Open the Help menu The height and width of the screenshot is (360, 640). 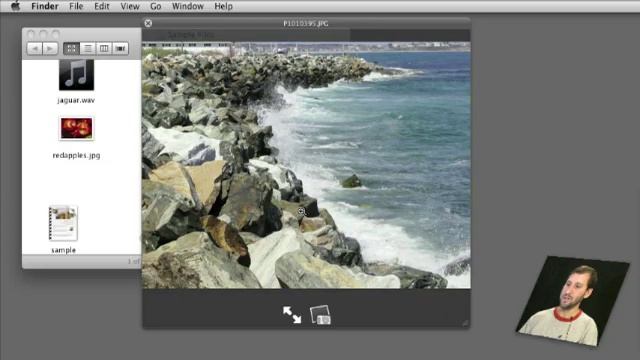223,6
